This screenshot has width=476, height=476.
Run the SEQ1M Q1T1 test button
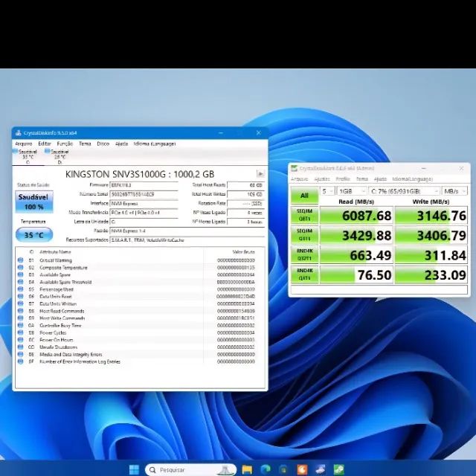click(x=304, y=235)
